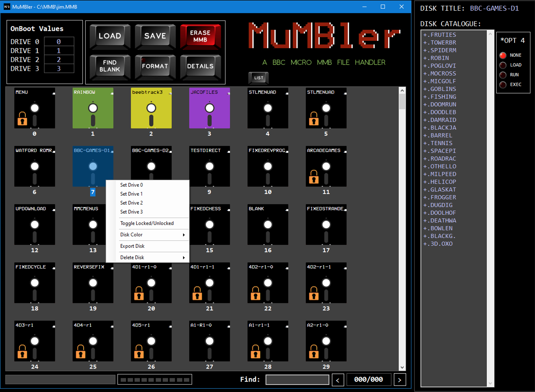Select the FIXEDREVPROG disk

[x=268, y=166]
